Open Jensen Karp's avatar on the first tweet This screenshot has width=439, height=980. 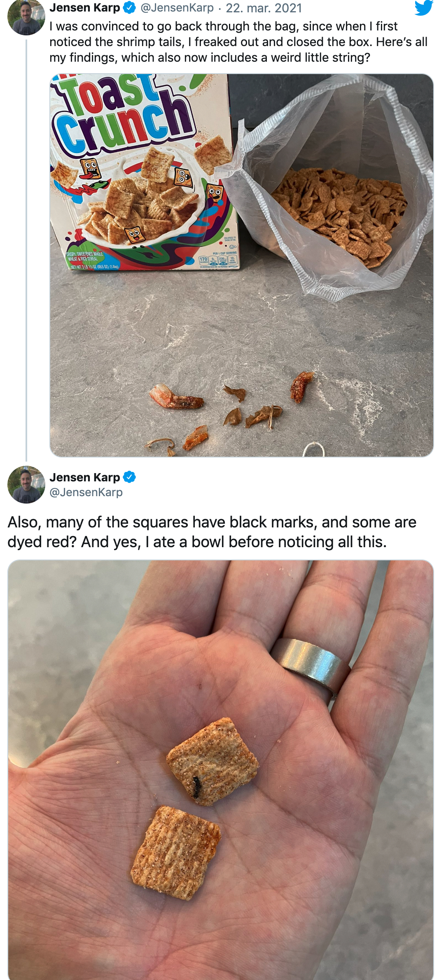coord(26,17)
